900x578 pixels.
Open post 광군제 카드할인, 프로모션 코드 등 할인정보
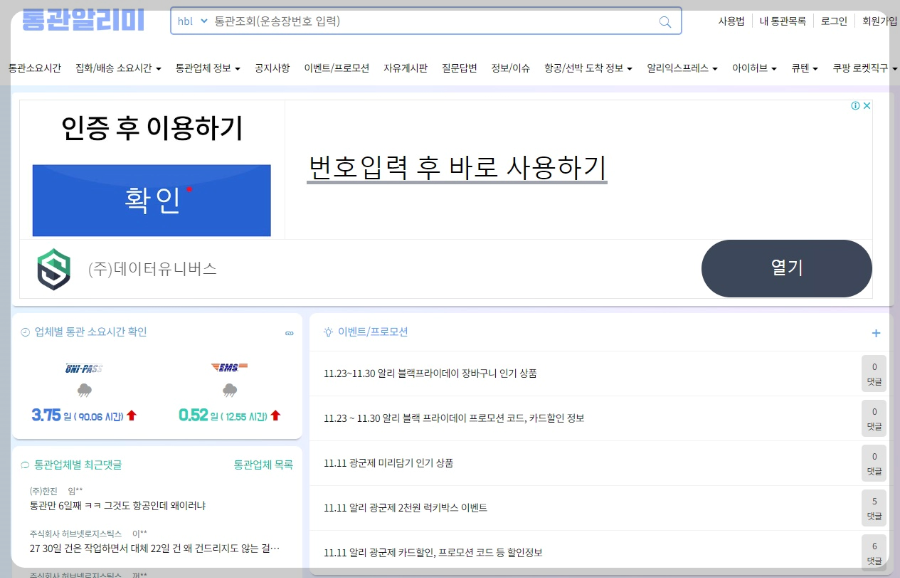tap(433, 552)
